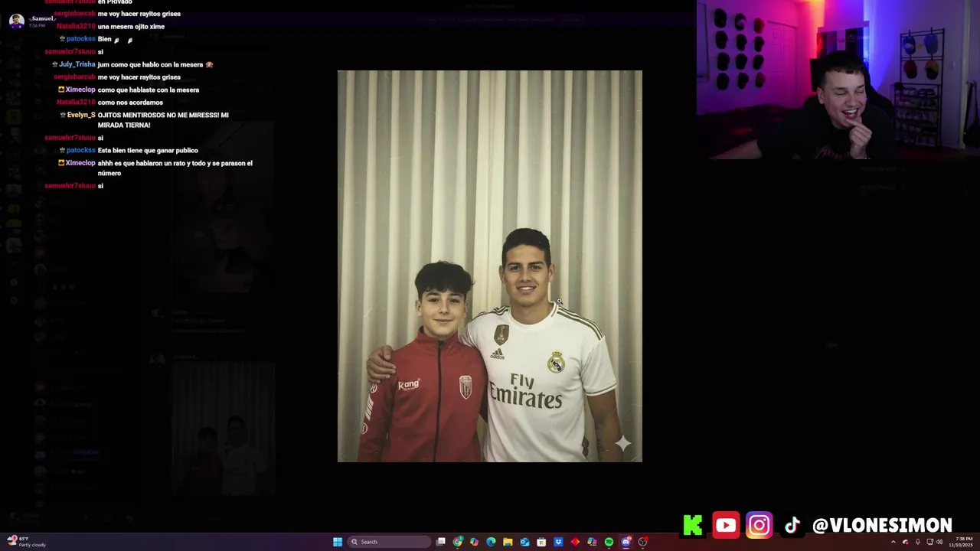Open the weather widget showing 65°F

[x=27, y=542]
